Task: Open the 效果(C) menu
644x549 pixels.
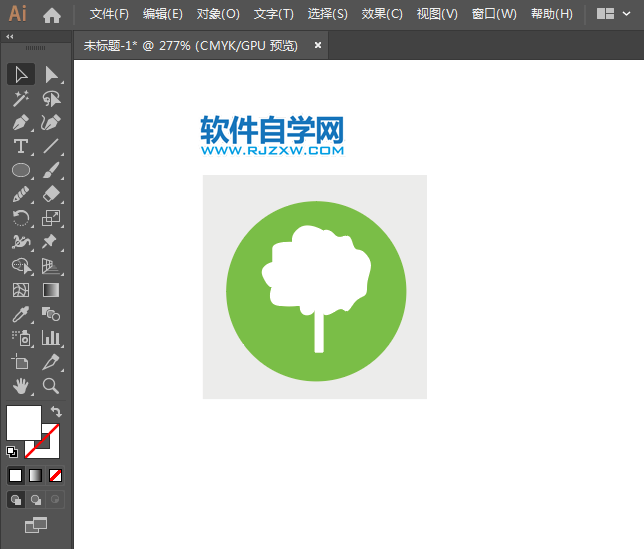Action: coord(382,14)
